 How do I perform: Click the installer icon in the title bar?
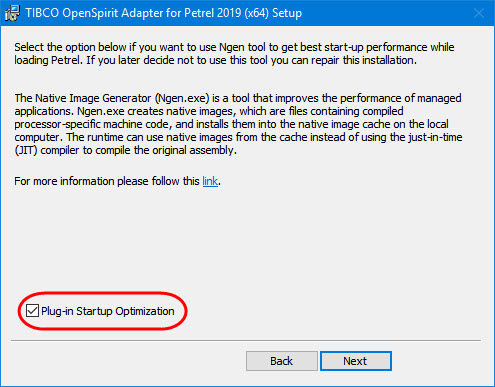[x=12, y=13]
